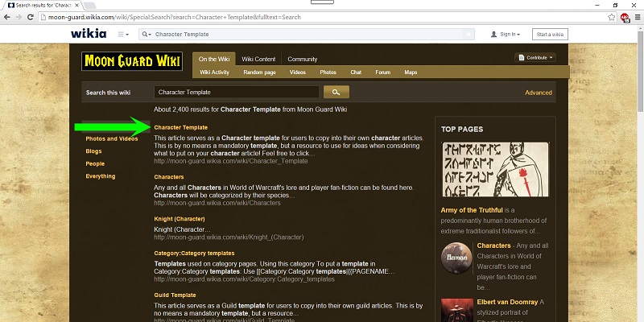Screen dimensions: 644x322
Task: Go to a Random page
Action: [259, 72]
